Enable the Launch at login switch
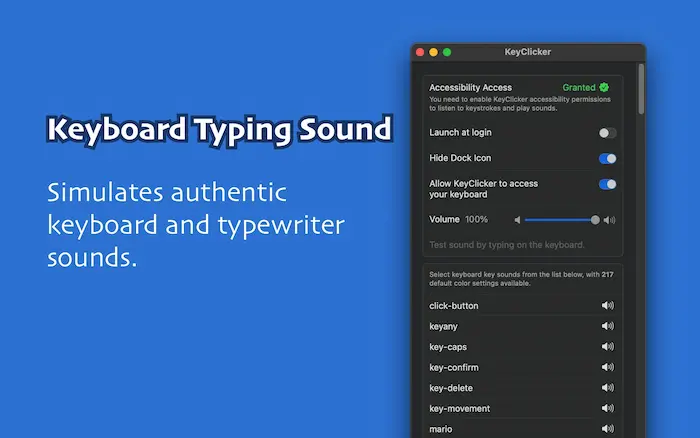The height and width of the screenshot is (438, 700). pos(607,133)
